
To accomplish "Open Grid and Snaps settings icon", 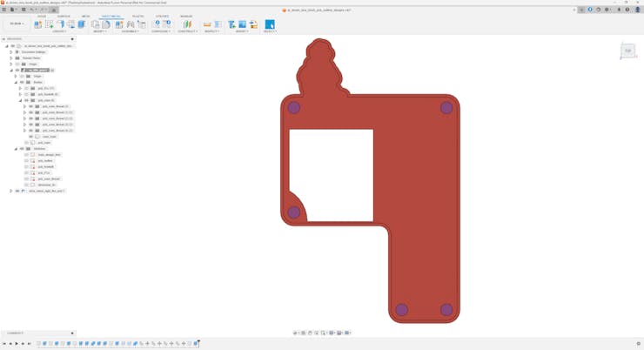I will [340, 333].
